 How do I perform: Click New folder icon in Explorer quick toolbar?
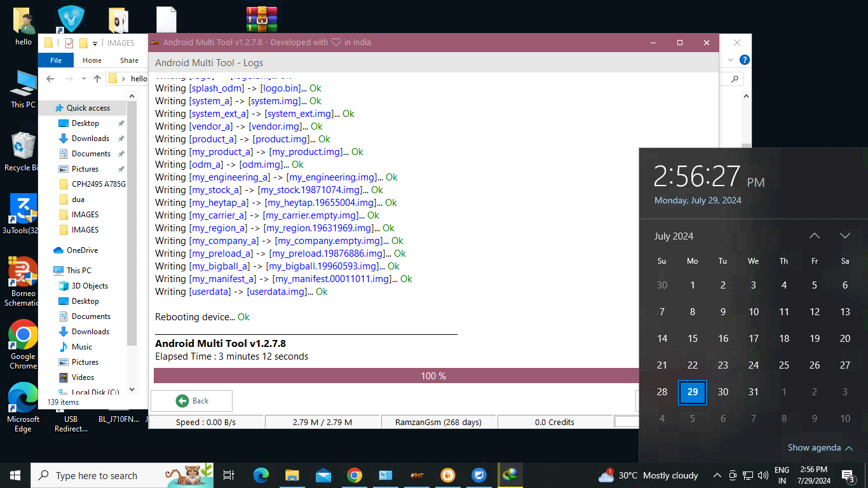coord(83,43)
